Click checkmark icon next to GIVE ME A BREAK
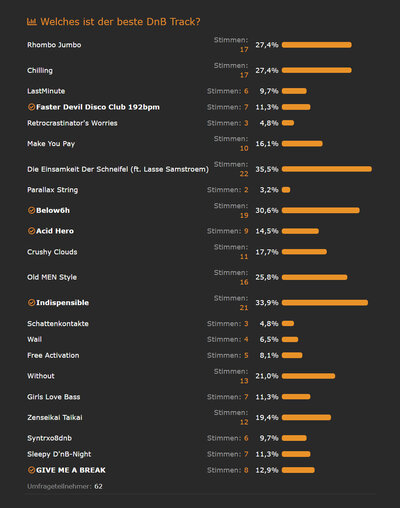The width and height of the screenshot is (400, 508). tap(31, 470)
